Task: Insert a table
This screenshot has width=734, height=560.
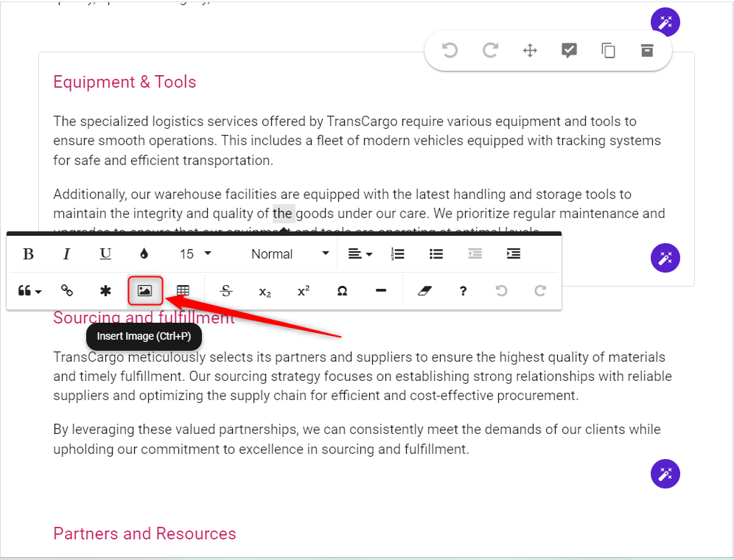Action: 183,291
